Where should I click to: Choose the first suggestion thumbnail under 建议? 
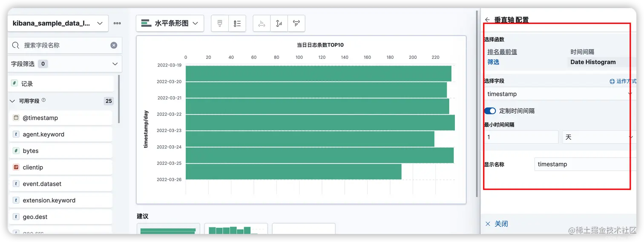tap(168, 229)
